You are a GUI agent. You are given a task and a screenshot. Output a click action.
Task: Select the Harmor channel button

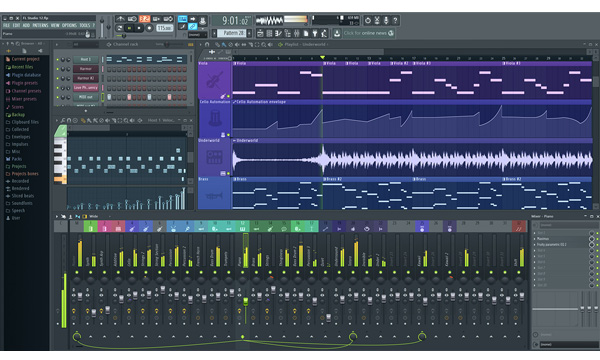coord(86,69)
